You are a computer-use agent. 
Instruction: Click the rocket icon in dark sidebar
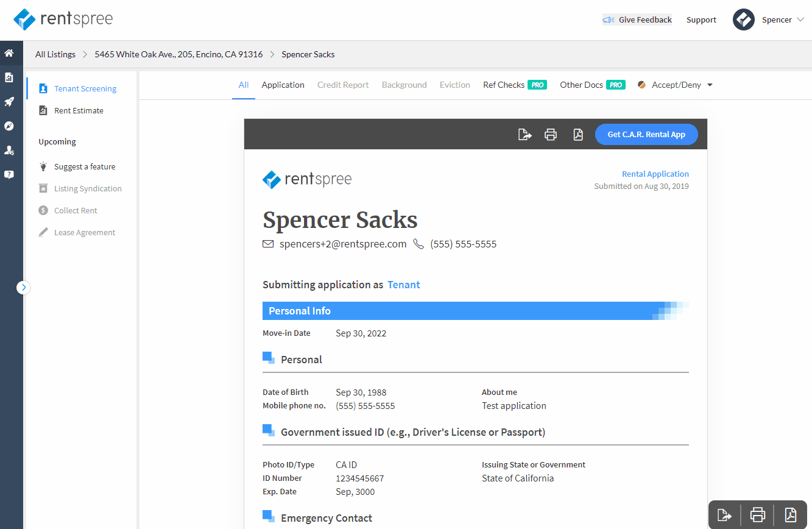(9, 102)
